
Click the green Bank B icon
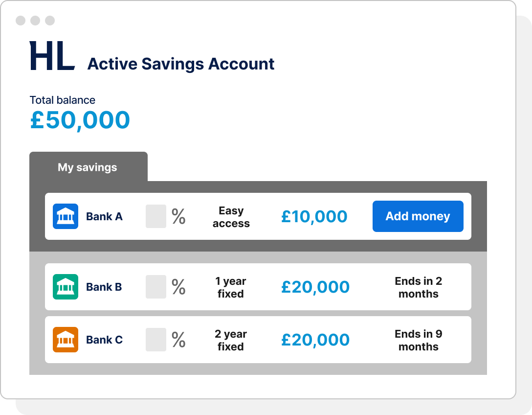[x=66, y=287]
